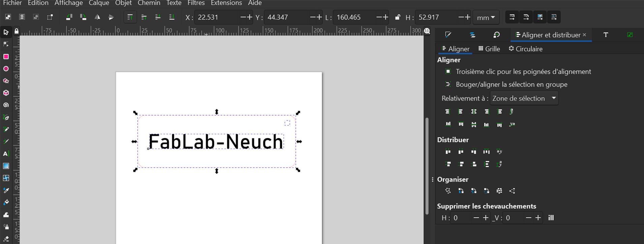
Task: Open the Layers panel tab
Action: 472,35
